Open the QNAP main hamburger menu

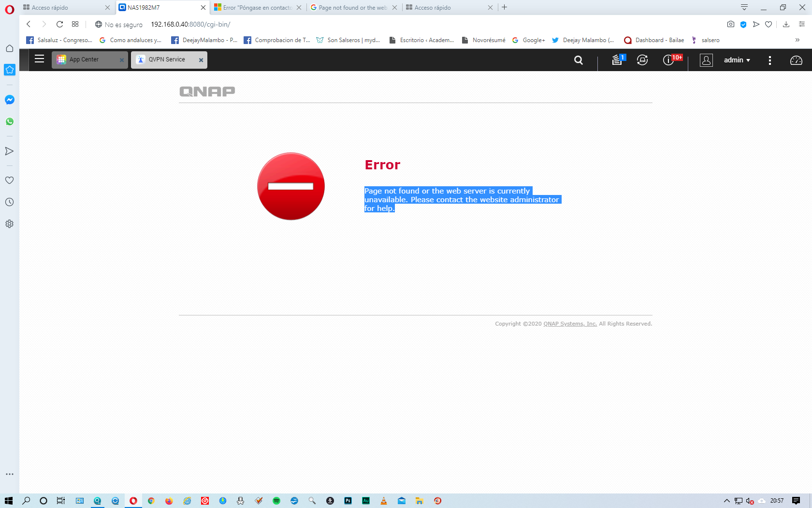pos(40,59)
